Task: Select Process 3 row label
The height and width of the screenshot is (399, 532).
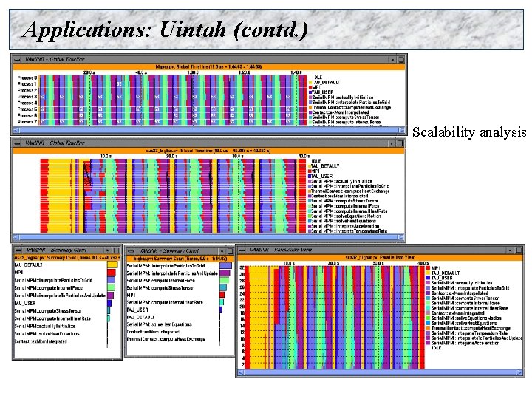Action: 27,97
